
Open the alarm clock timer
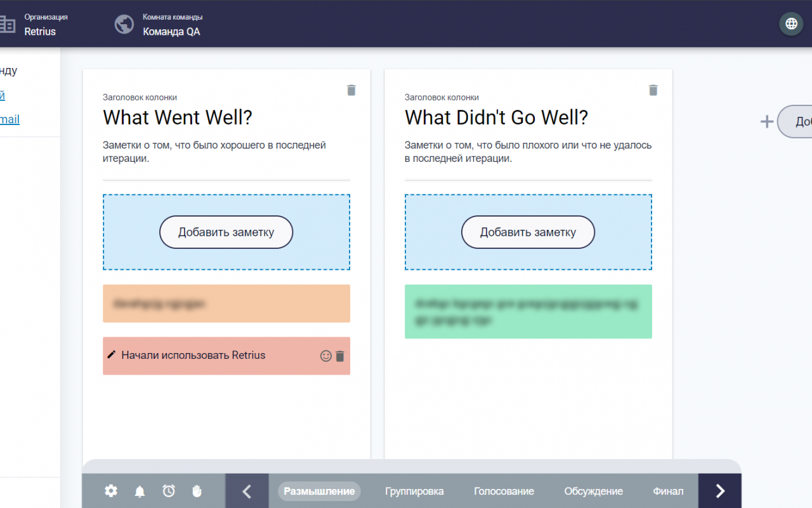coord(169,491)
